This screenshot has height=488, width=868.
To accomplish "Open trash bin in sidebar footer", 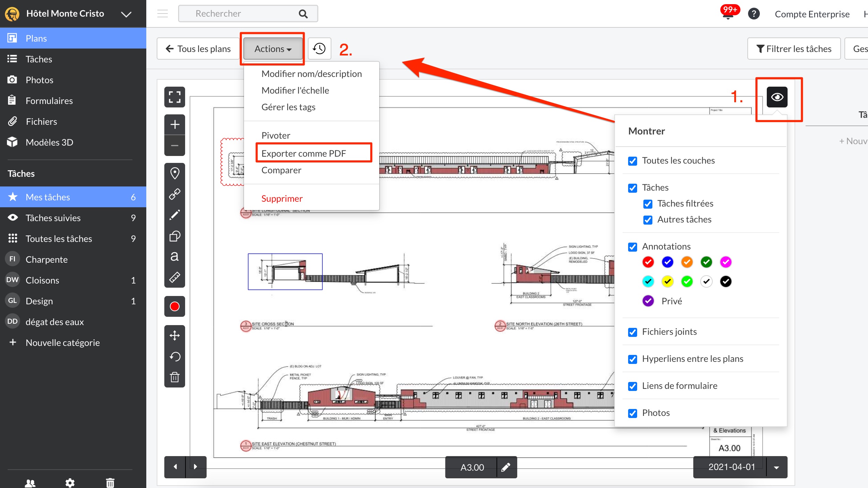I will 110,483.
